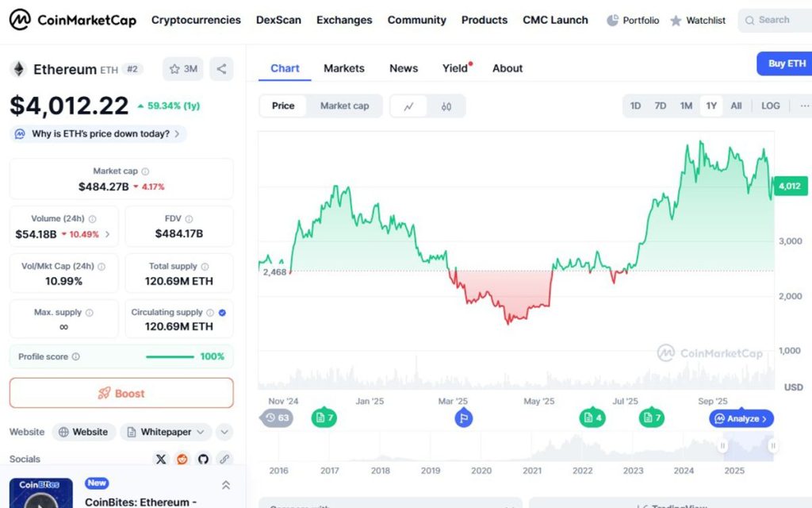Switch chart to candlestick view

click(446, 106)
